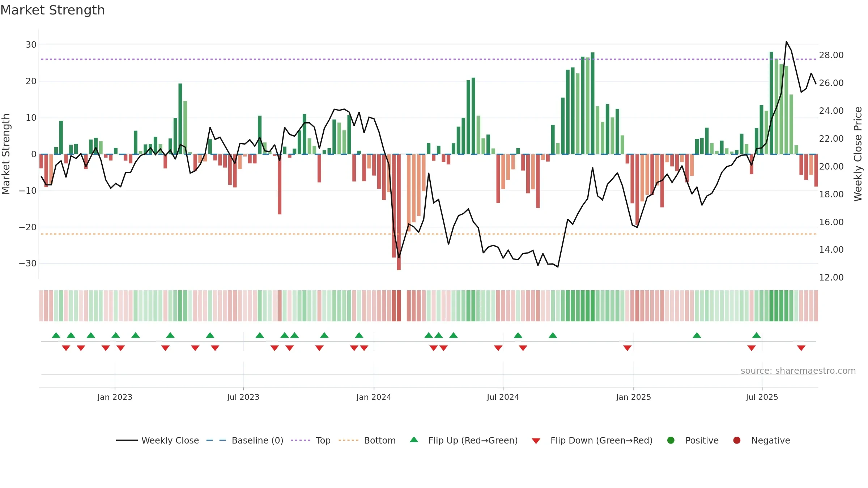Click the green Flip Up triangle legend icon
Image resolution: width=868 pixels, height=488 pixels.
(414, 440)
